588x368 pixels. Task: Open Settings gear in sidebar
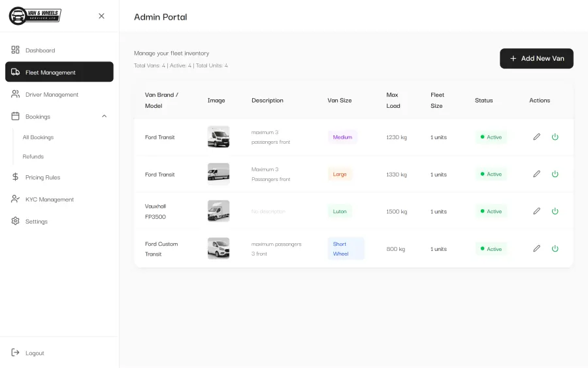pos(16,221)
